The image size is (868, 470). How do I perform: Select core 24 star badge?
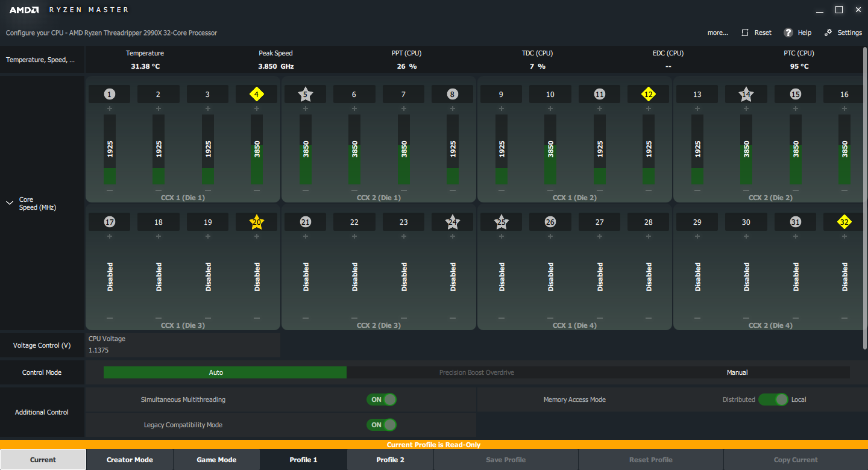pos(453,222)
